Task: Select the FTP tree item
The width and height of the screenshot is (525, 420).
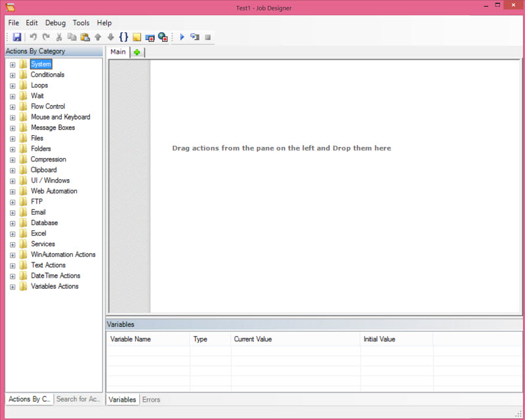Action: click(37, 201)
